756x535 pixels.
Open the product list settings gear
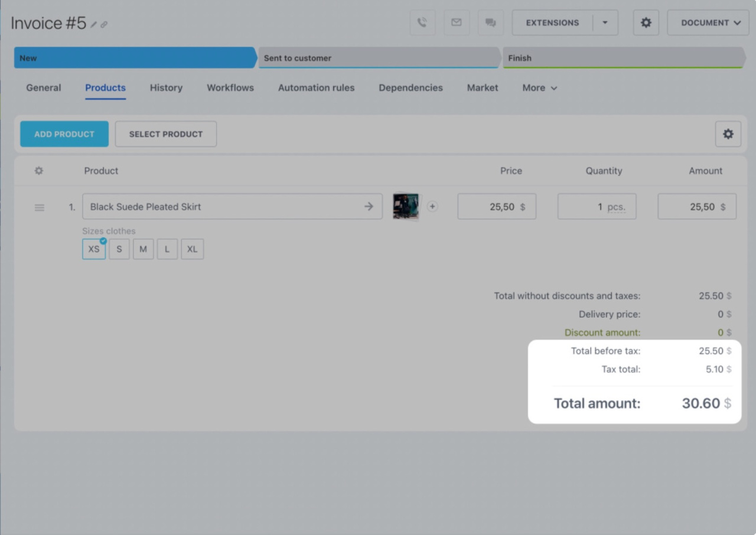coord(728,134)
